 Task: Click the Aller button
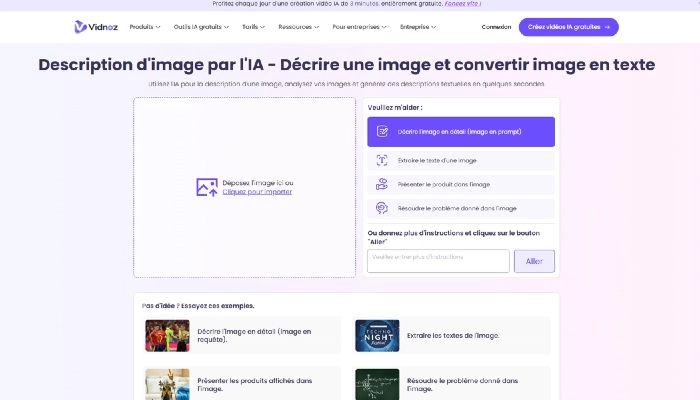pos(534,261)
